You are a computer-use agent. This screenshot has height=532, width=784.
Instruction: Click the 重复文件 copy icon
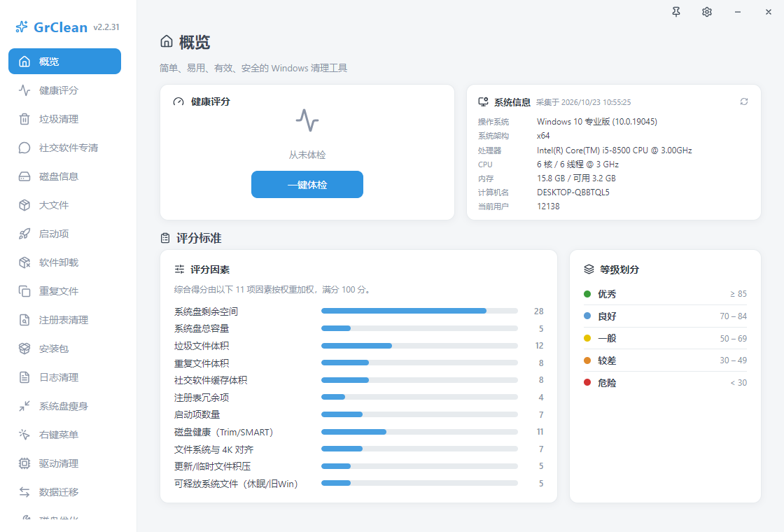(24, 291)
